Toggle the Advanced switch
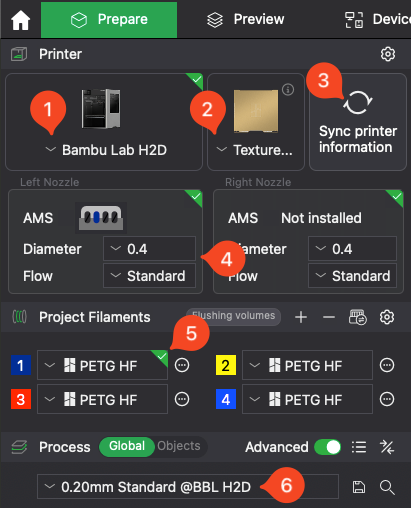The width and height of the screenshot is (411, 508). pos(328,447)
